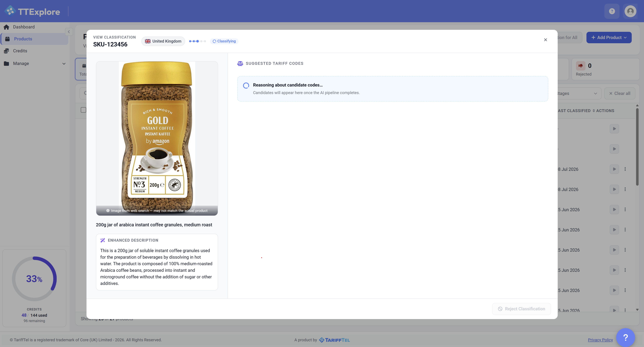This screenshot has width=644, height=347.
Task: Click the scales icon beside Suggested Tariff Codes
Action: point(240,63)
